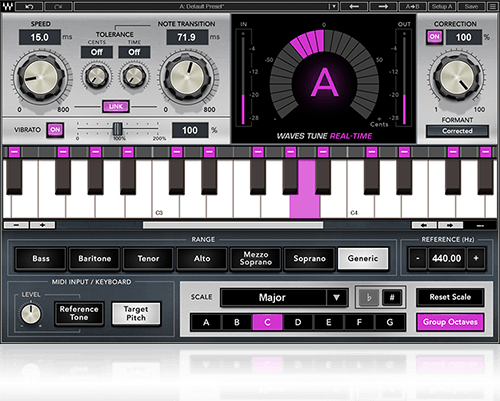Click the Save button
Screen dimensions: 500x401
[x=471, y=6]
